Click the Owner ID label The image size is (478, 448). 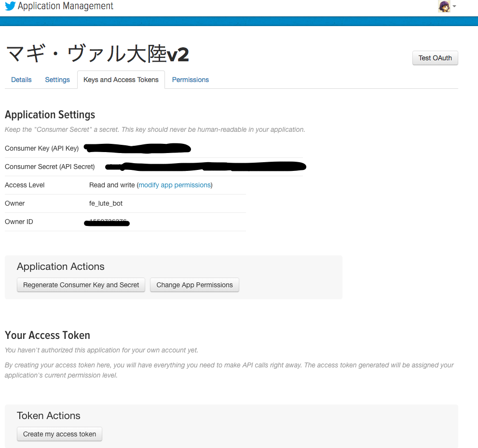point(19,222)
